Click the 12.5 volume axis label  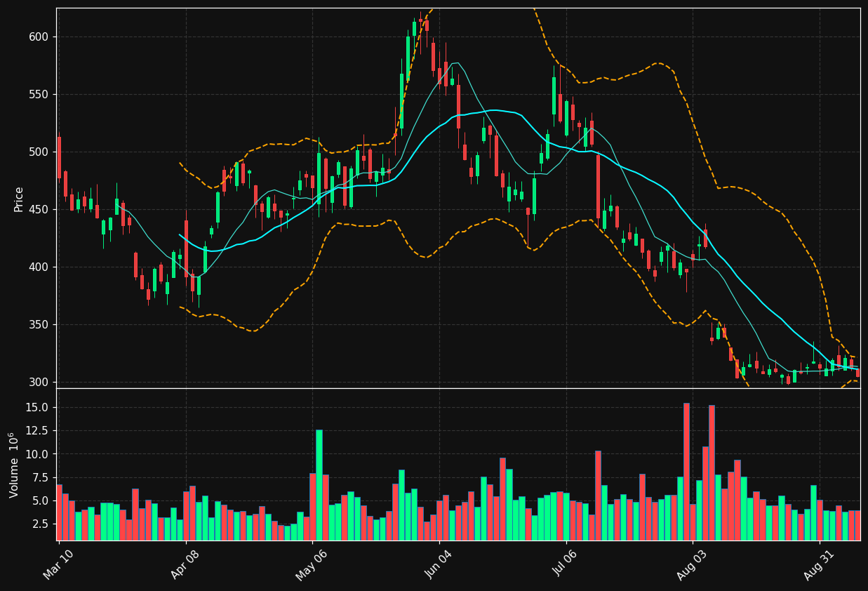37,430
